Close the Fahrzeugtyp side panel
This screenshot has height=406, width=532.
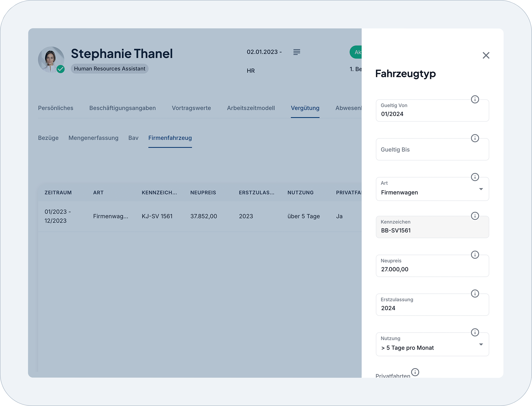(486, 55)
